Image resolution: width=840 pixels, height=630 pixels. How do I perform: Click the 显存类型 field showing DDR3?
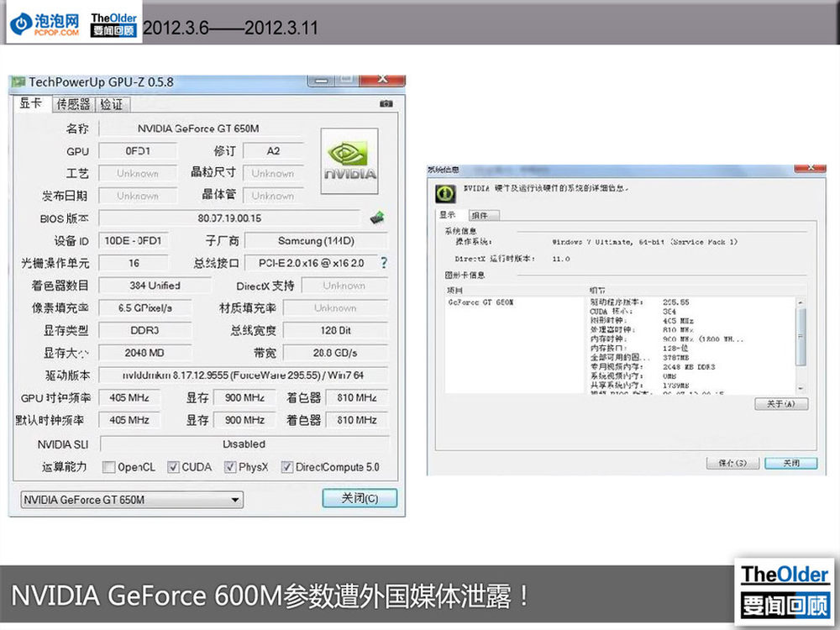[x=145, y=330]
